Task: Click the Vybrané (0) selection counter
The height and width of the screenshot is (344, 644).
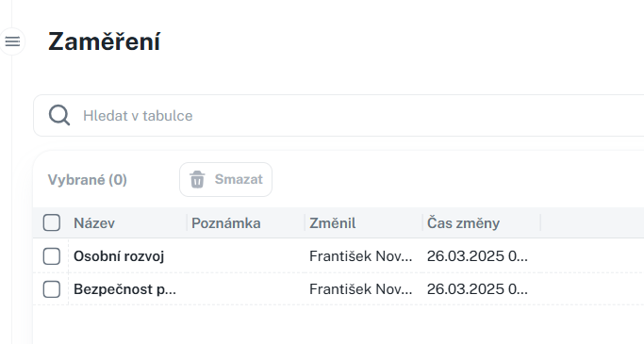Action: click(87, 180)
